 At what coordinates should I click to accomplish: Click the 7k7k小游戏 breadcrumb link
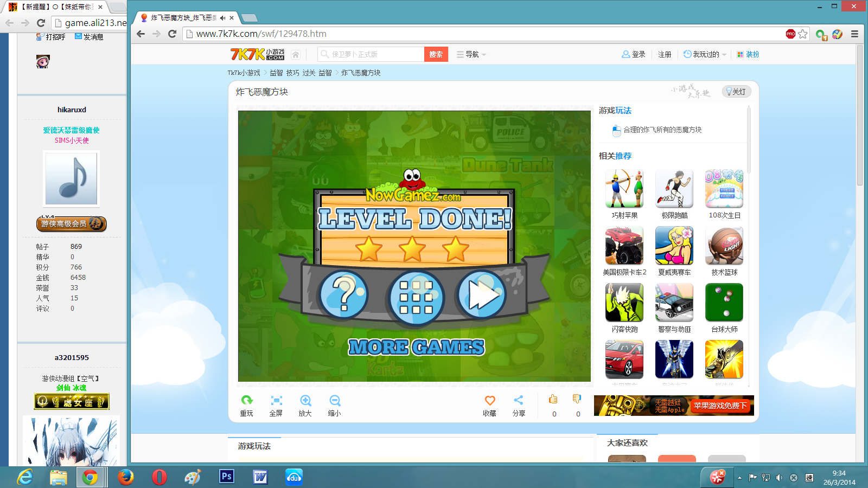pos(244,73)
